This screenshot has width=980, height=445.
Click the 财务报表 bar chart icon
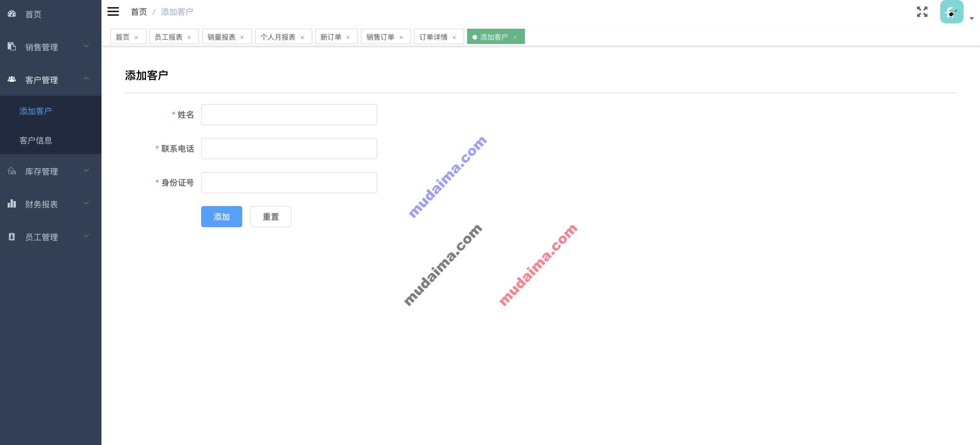pos(12,203)
